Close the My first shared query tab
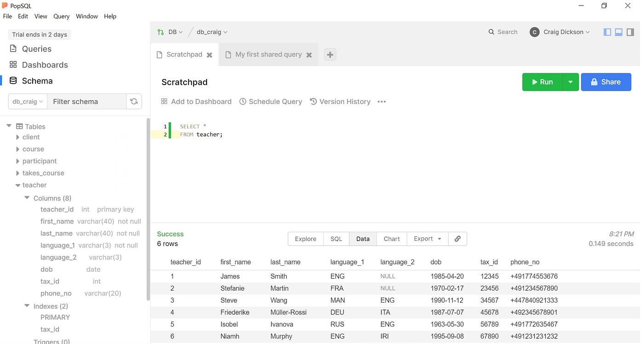The height and width of the screenshot is (344, 644). point(309,55)
